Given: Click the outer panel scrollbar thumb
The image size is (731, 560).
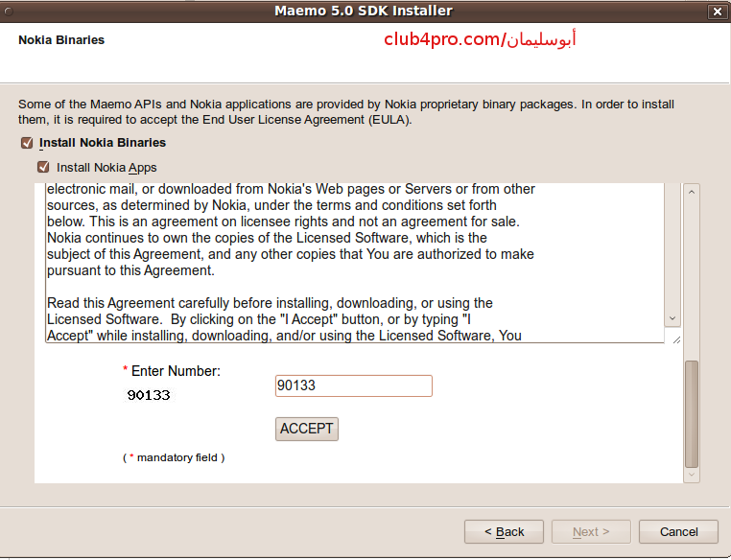Looking at the screenshot, I should pyautogui.click(x=692, y=413).
